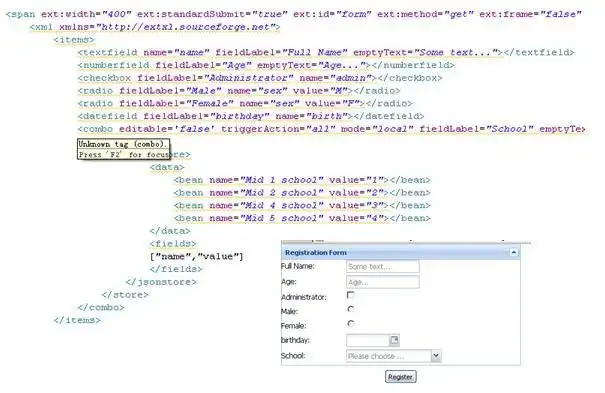Click the opening <fields> tag
This screenshot has height=393, width=605.
coord(173,244)
